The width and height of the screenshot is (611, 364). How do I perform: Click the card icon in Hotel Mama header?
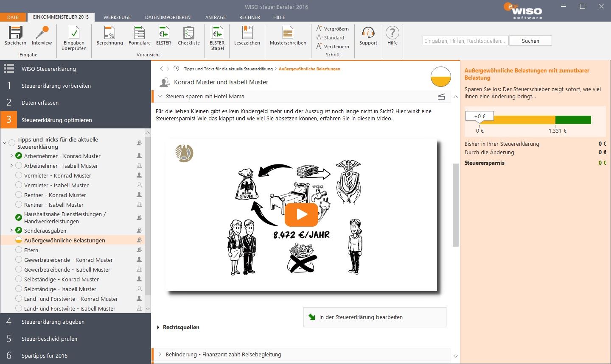tap(441, 97)
